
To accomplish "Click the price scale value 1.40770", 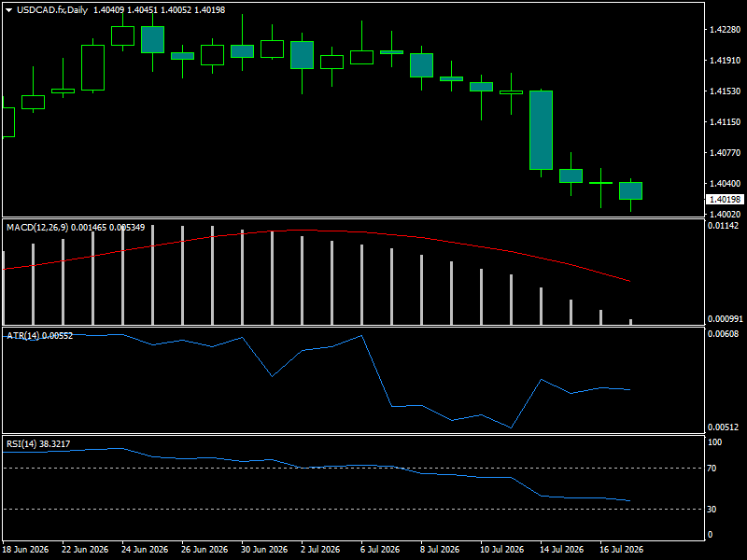I will pyautogui.click(x=726, y=152).
